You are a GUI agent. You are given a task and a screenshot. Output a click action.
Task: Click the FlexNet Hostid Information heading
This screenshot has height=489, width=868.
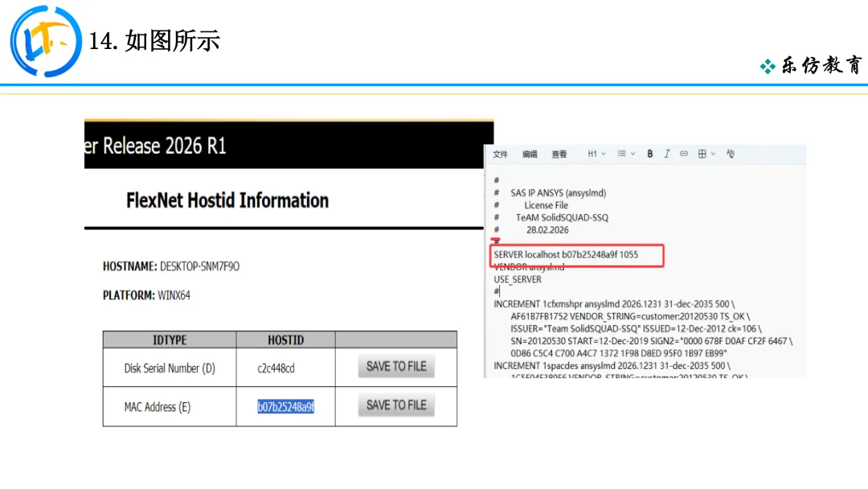pos(227,200)
